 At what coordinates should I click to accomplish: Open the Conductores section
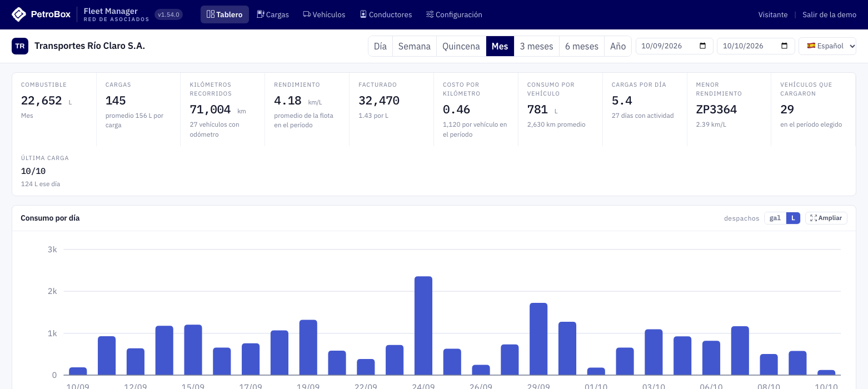coord(386,14)
